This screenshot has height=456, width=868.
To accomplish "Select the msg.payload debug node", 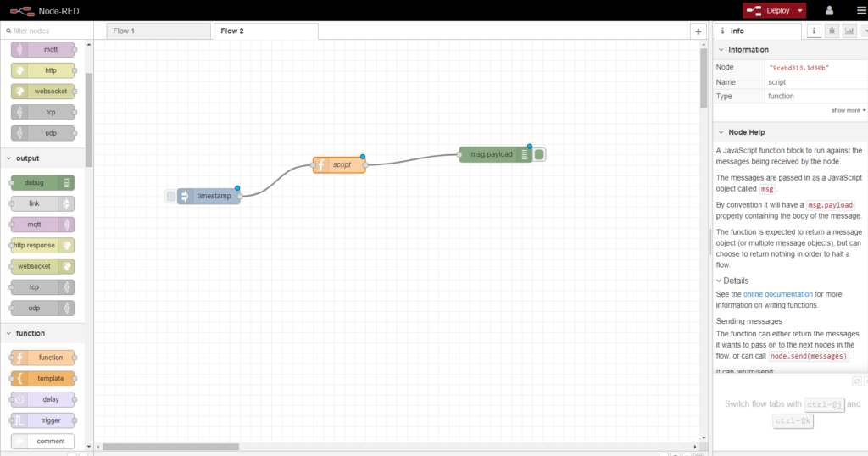I will tap(495, 154).
